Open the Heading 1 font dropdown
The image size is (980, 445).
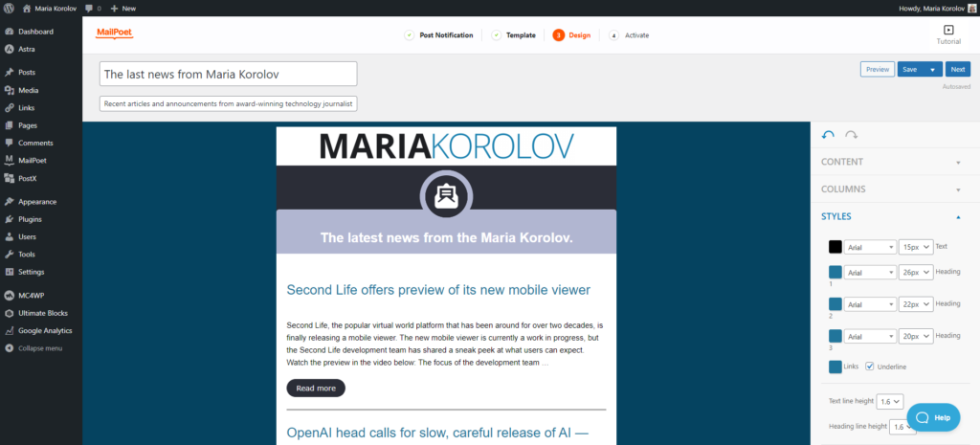(869, 273)
